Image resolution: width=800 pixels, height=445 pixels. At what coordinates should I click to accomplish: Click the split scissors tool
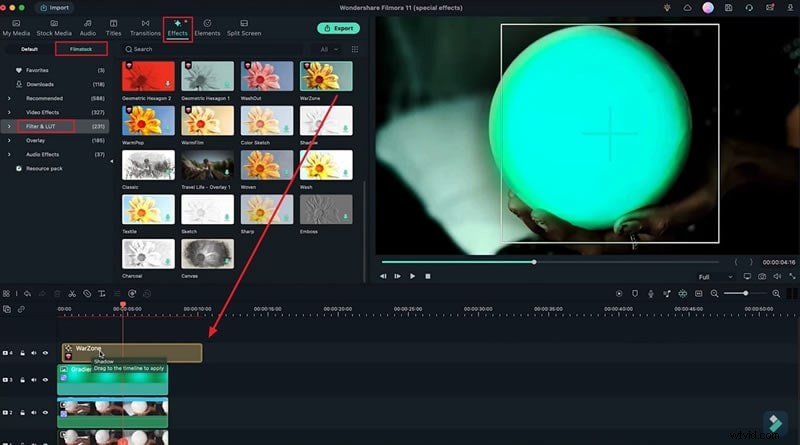72,293
